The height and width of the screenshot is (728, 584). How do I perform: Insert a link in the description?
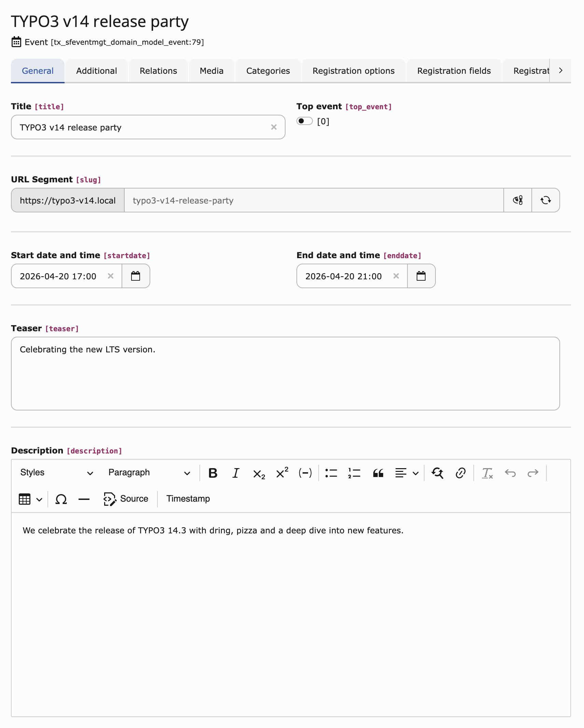(461, 473)
